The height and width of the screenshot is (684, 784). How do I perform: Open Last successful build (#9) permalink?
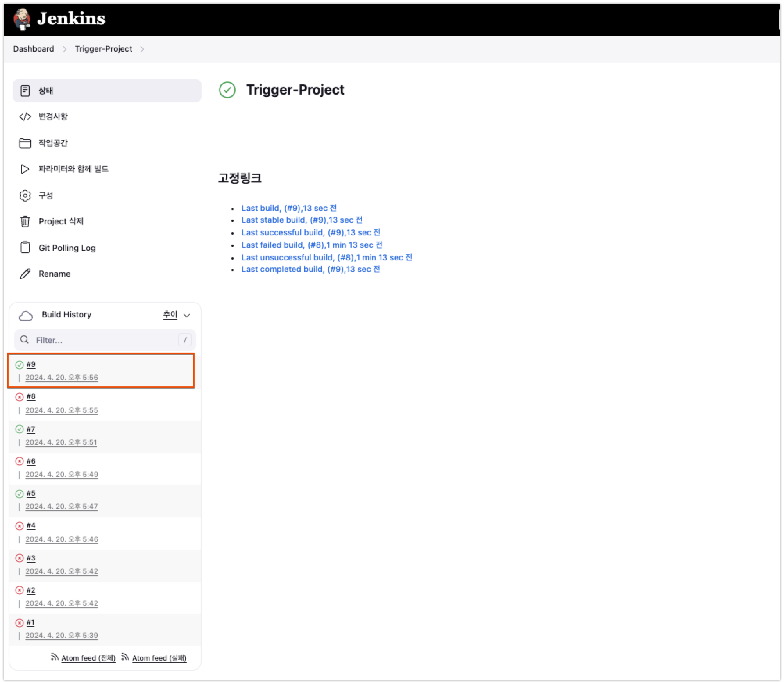311,233
